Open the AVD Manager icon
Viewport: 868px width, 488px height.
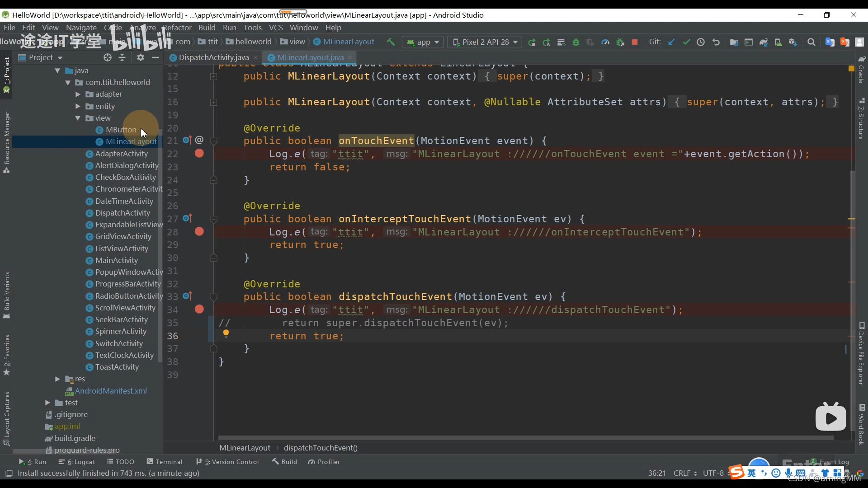point(778,42)
